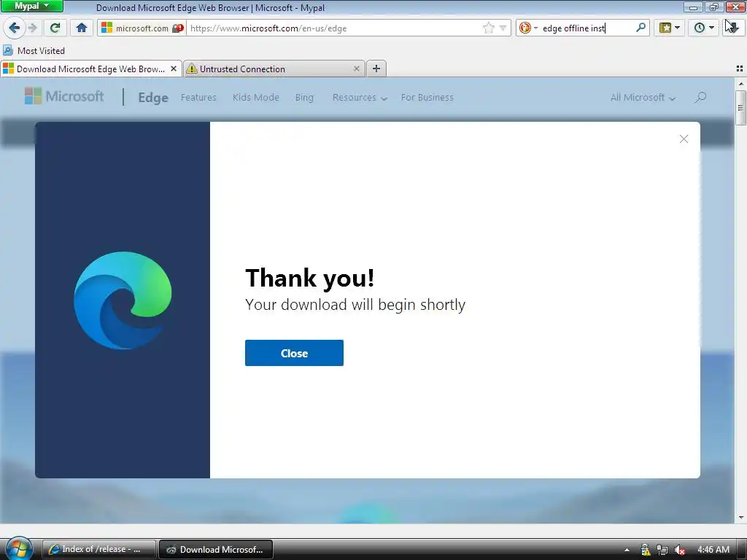Image resolution: width=747 pixels, height=560 pixels.
Task: Open the bookmarks menu button
Action: point(670,28)
